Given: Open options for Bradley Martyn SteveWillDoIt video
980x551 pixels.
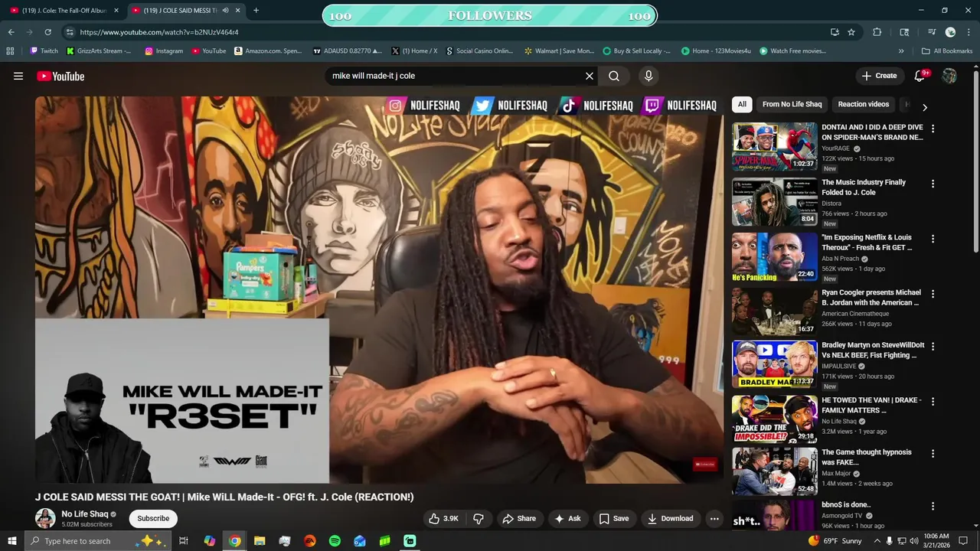Looking at the screenshot, I should pyautogui.click(x=933, y=346).
